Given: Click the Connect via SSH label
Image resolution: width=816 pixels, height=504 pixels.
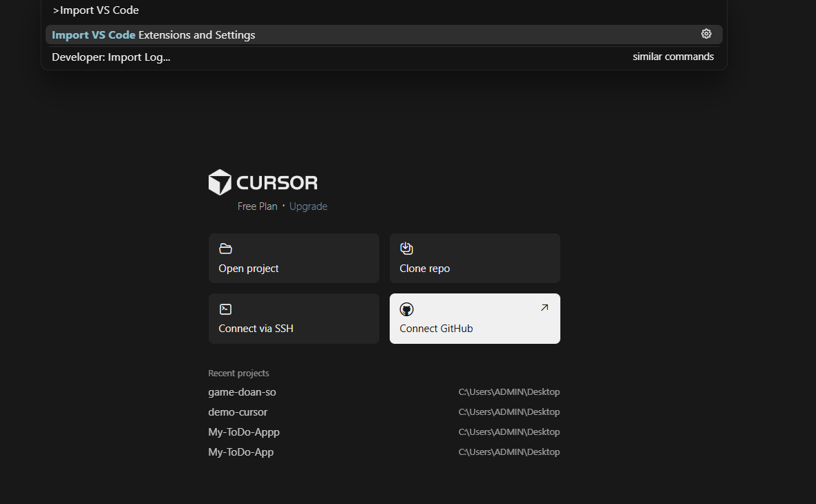Looking at the screenshot, I should tap(256, 329).
